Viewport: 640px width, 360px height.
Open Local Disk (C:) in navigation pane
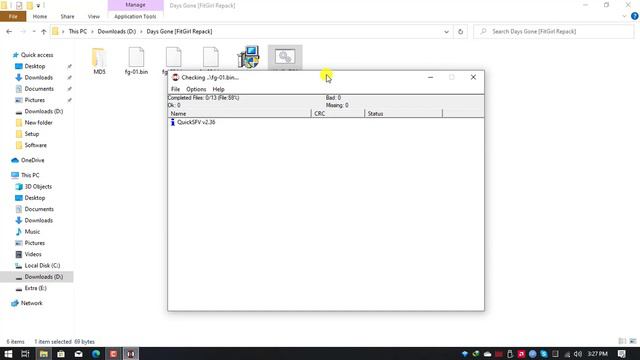(x=42, y=265)
